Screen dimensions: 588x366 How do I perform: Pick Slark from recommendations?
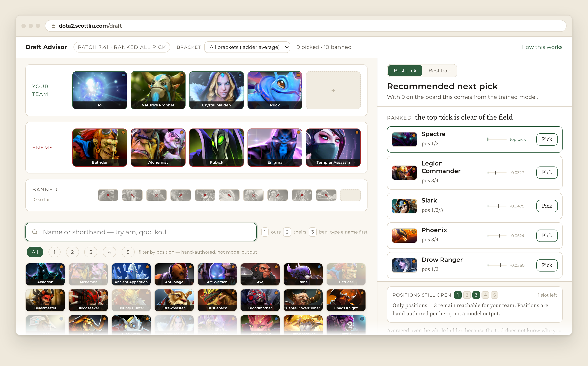click(547, 206)
